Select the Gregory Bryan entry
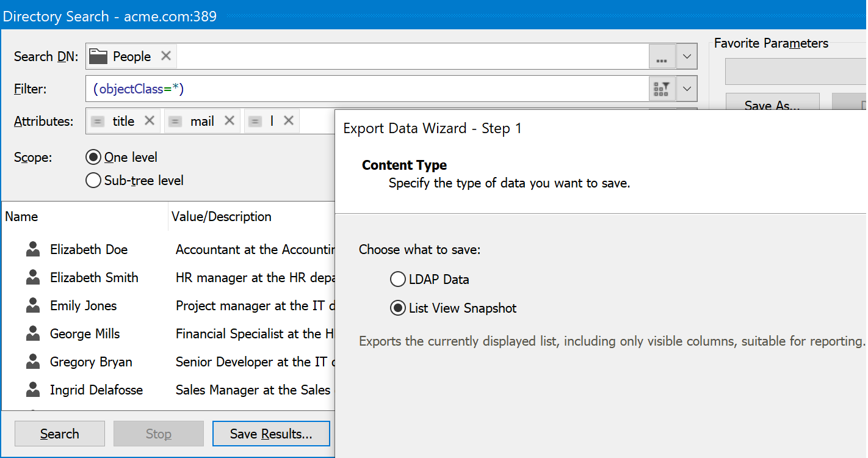 pos(91,362)
